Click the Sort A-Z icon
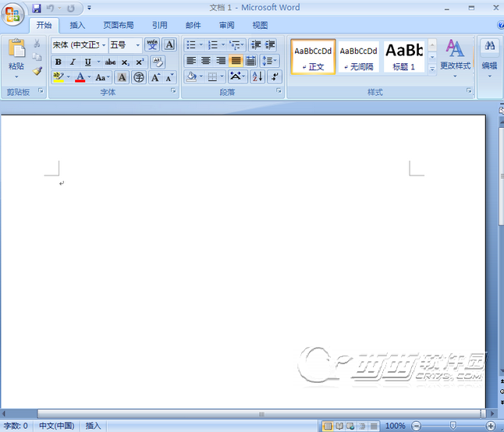The image size is (504, 432). (257, 76)
